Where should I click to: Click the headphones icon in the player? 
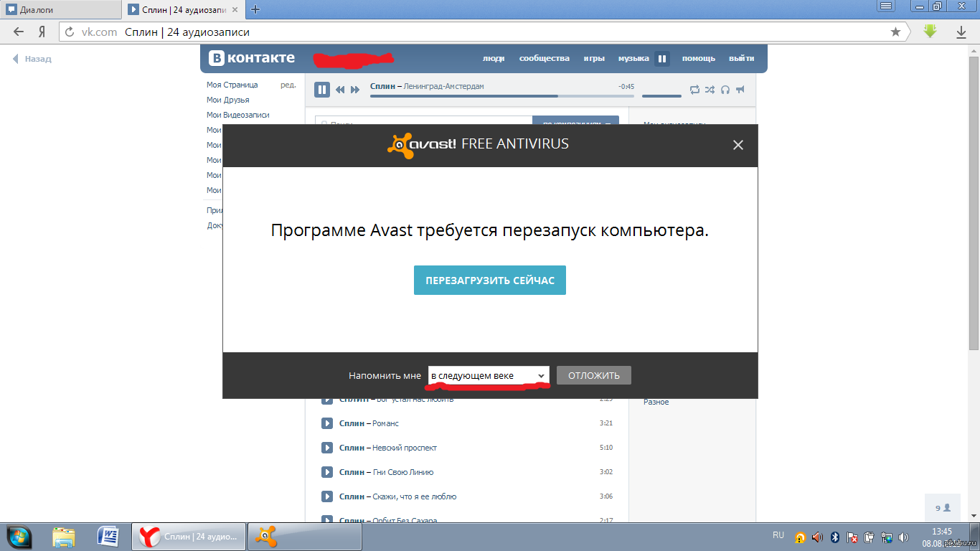tap(725, 90)
